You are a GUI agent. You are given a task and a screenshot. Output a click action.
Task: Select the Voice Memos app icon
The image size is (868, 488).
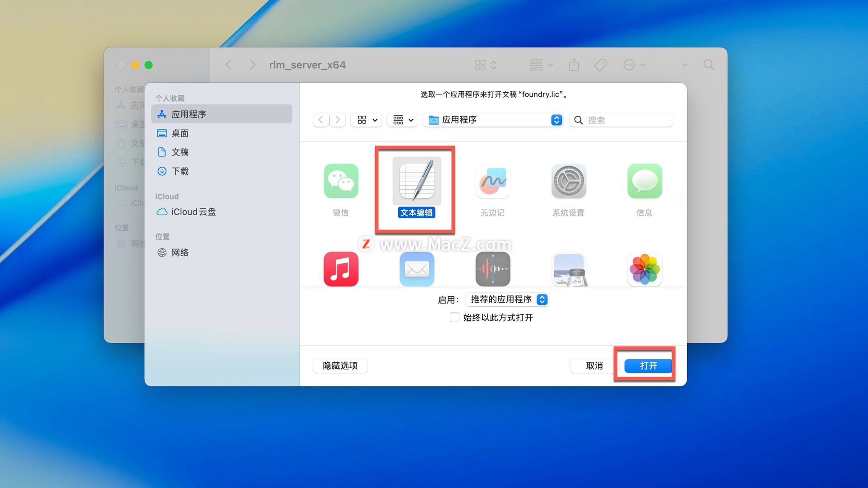click(493, 269)
